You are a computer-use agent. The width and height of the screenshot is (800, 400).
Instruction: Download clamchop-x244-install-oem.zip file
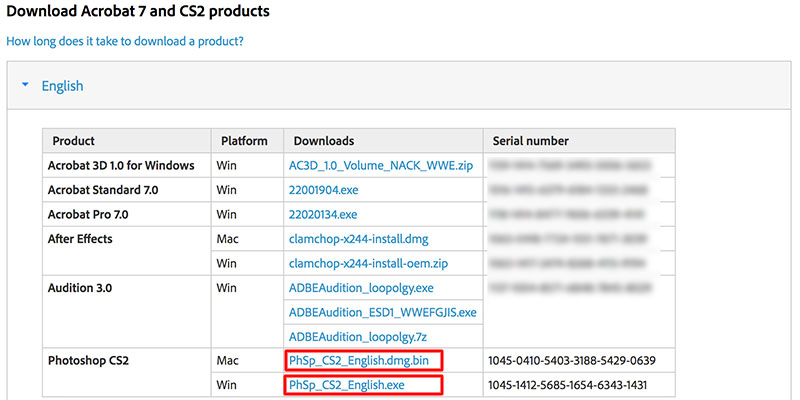point(368,263)
